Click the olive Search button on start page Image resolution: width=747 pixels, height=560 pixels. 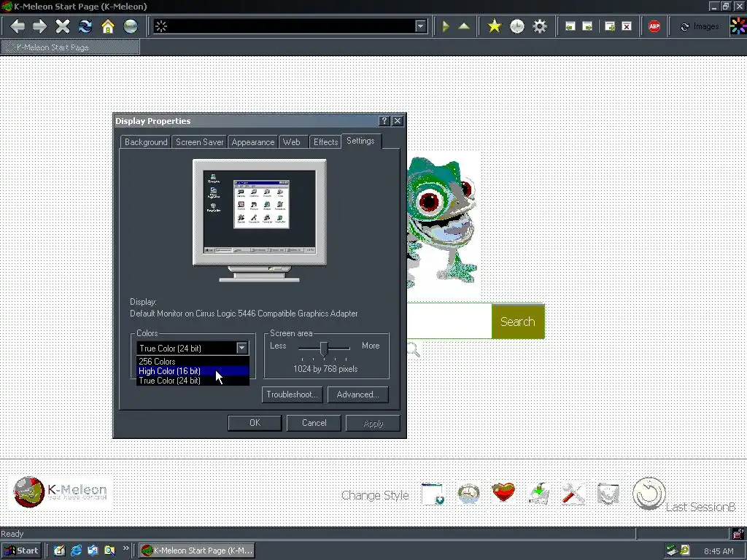coord(518,322)
